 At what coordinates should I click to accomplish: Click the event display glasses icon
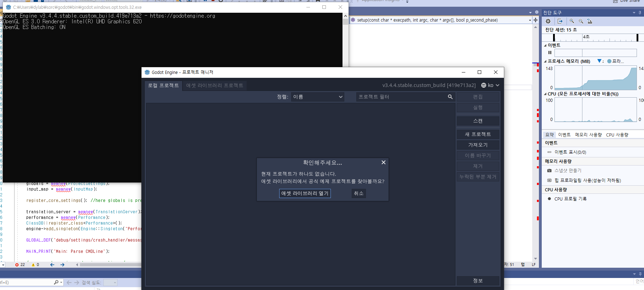point(549,152)
